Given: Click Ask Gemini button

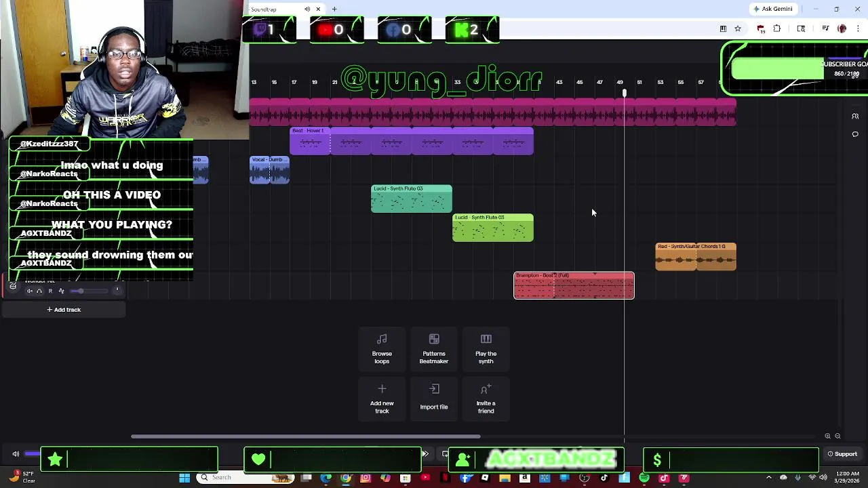Looking at the screenshot, I should (x=772, y=9).
